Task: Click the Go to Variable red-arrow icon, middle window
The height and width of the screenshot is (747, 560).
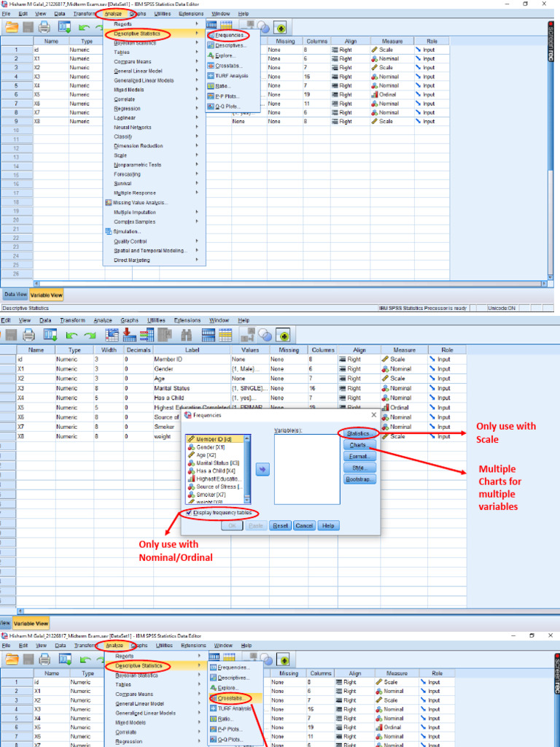Action: 129,336
